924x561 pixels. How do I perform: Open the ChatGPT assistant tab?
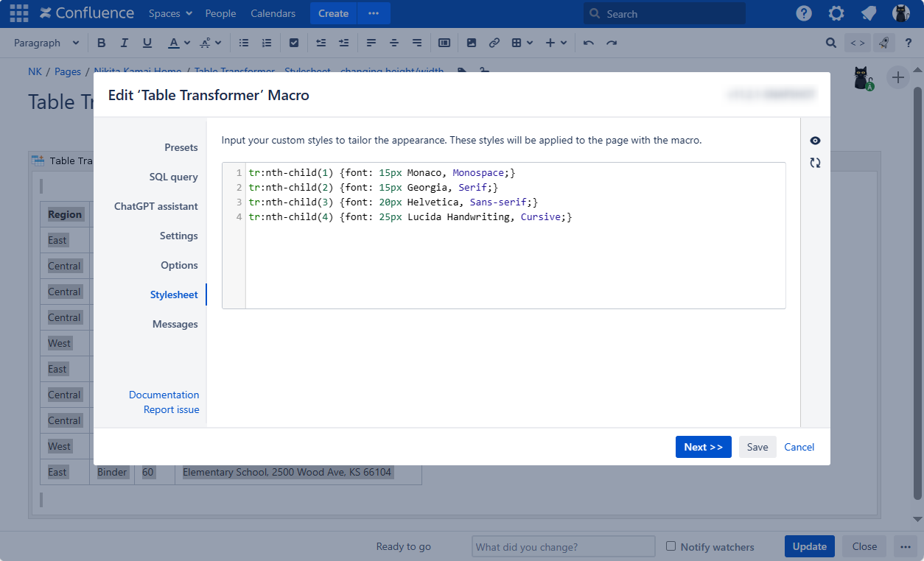click(x=156, y=206)
